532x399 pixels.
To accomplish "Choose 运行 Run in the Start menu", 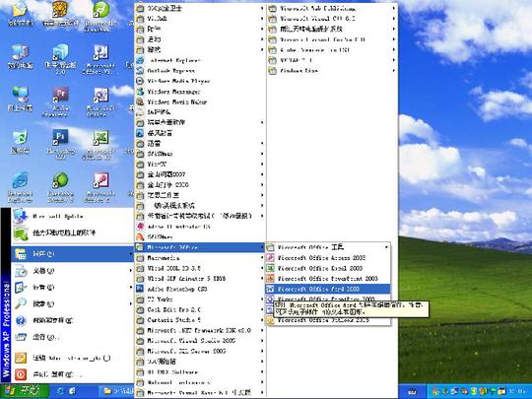I will [72, 337].
